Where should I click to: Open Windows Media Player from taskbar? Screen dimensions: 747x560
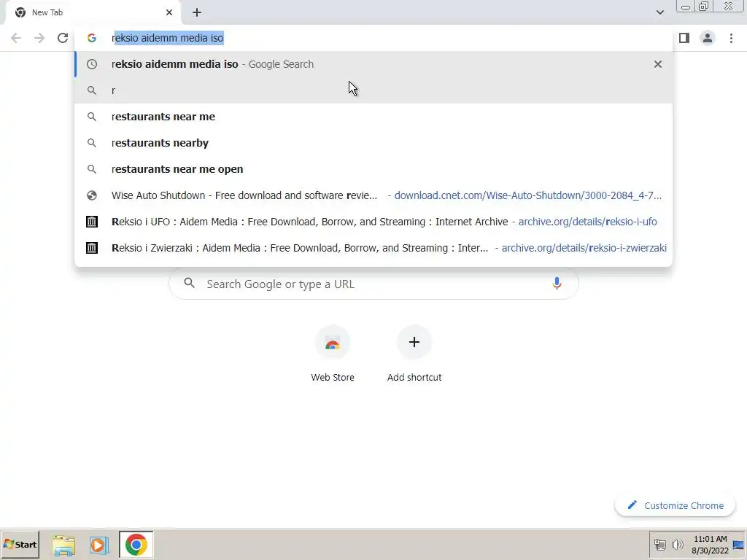tap(99, 545)
